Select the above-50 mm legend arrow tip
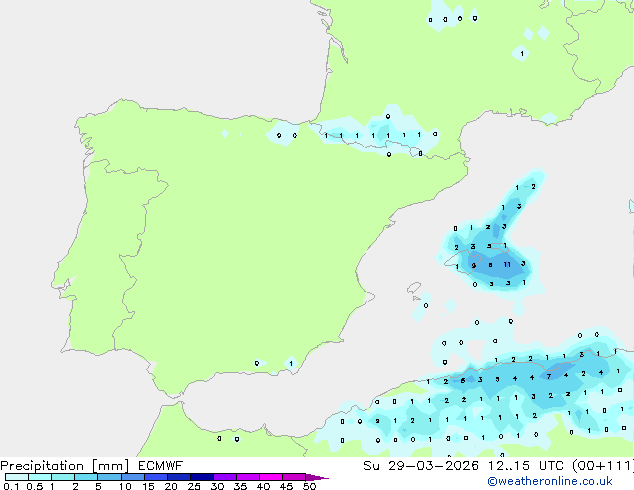This screenshot has height=490, width=634. click(x=317, y=478)
